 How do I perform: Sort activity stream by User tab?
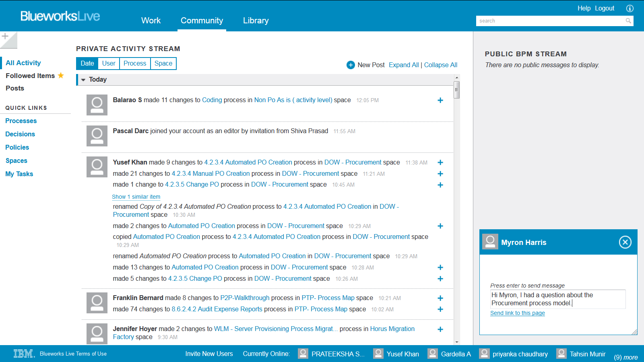(x=108, y=63)
